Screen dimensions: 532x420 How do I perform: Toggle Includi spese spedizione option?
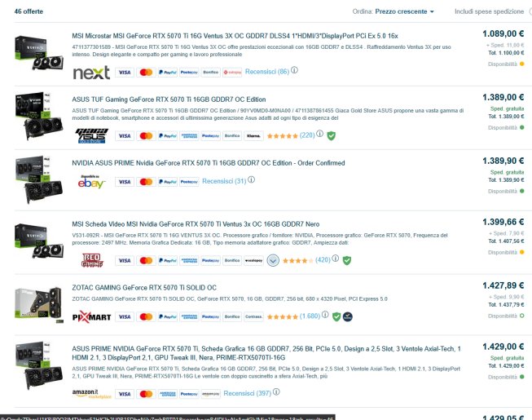530,11
